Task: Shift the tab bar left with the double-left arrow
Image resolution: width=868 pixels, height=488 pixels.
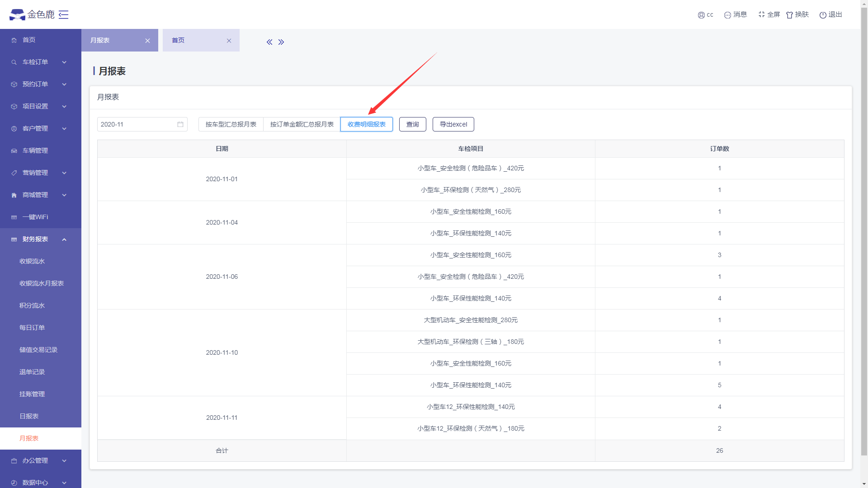Action: (x=269, y=42)
